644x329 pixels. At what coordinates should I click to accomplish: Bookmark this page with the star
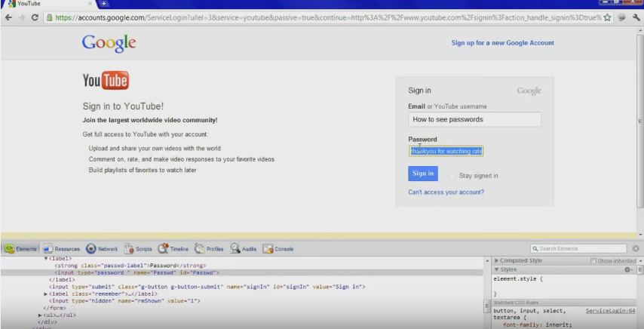pos(607,17)
